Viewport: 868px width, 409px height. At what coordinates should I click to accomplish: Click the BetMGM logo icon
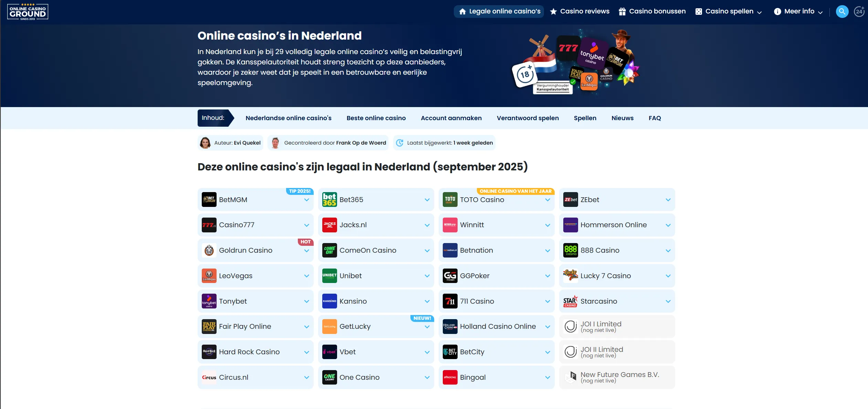pos(209,200)
